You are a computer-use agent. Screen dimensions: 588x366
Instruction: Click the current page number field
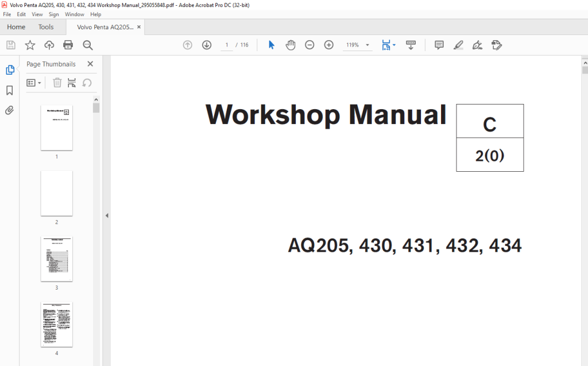227,45
